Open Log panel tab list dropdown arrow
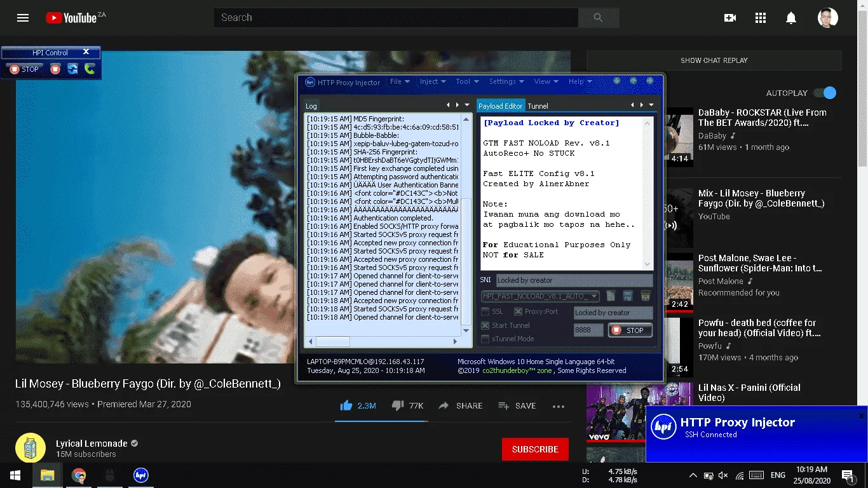Image resolution: width=868 pixels, height=488 pixels. tap(467, 105)
